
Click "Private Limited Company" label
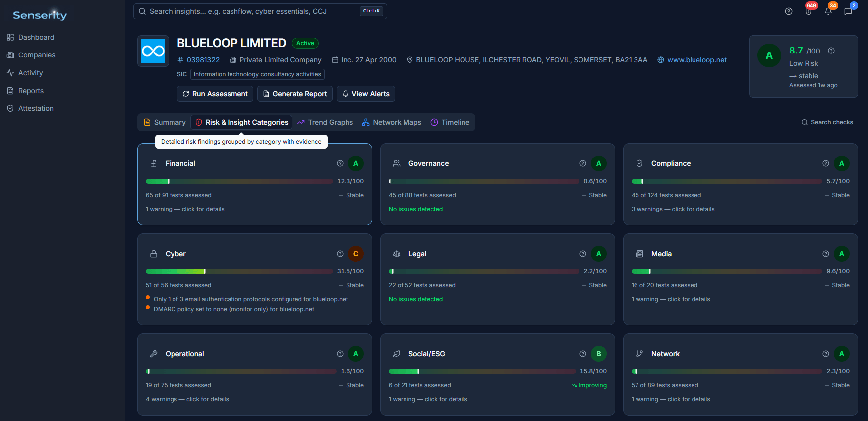pos(281,60)
